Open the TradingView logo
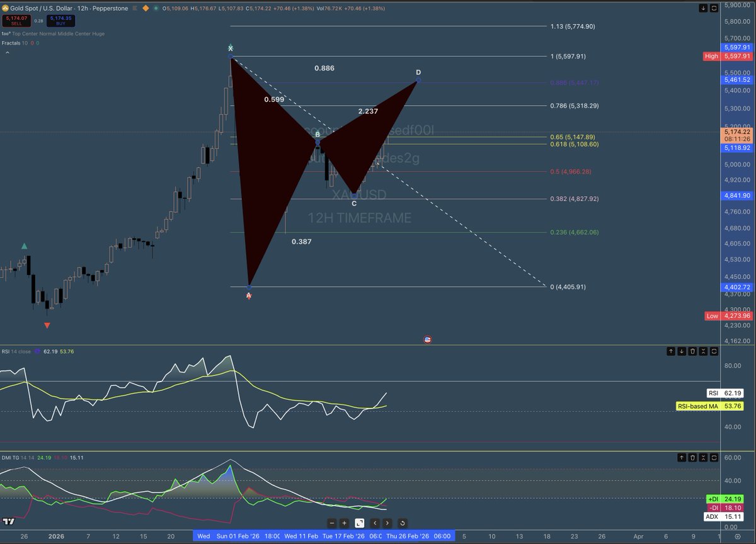 [9, 521]
